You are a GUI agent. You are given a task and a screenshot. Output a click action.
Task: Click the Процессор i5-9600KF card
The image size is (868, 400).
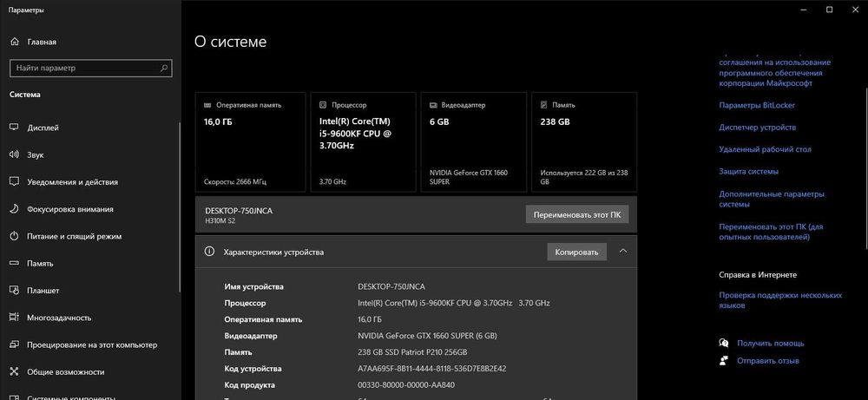pyautogui.click(x=363, y=141)
